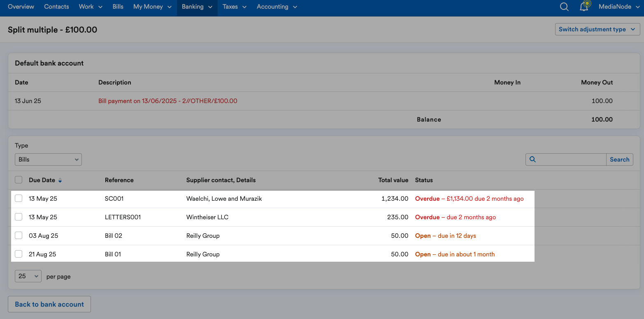644x319 pixels.
Task: Click Open due in 12 days status
Action: 446,236
